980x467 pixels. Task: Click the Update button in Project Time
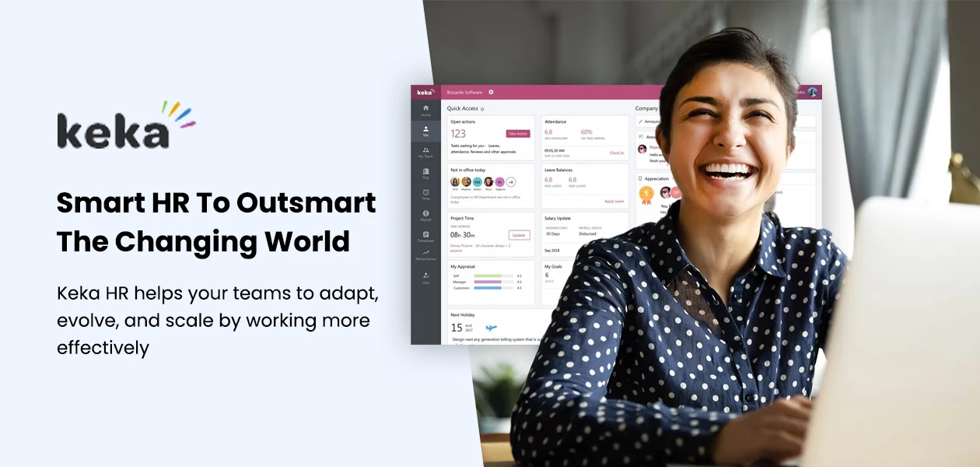point(519,235)
